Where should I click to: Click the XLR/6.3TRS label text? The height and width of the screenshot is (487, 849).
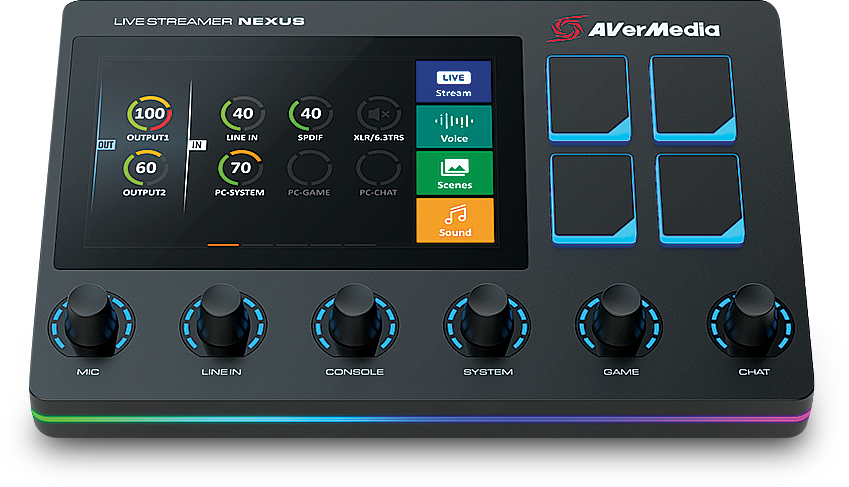pyautogui.click(x=378, y=138)
